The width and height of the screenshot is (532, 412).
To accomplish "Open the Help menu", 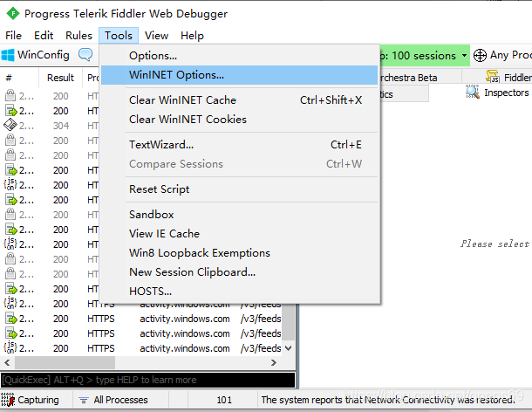I will click(x=192, y=35).
